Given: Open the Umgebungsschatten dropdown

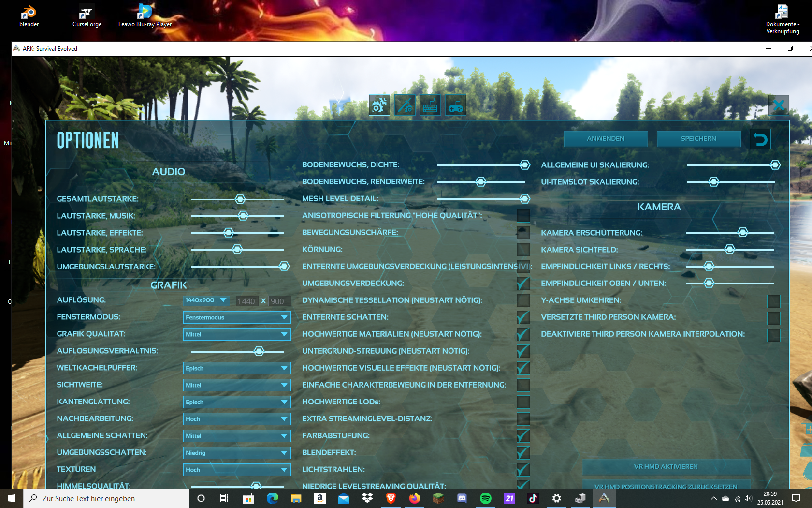Looking at the screenshot, I should click(237, 453).
